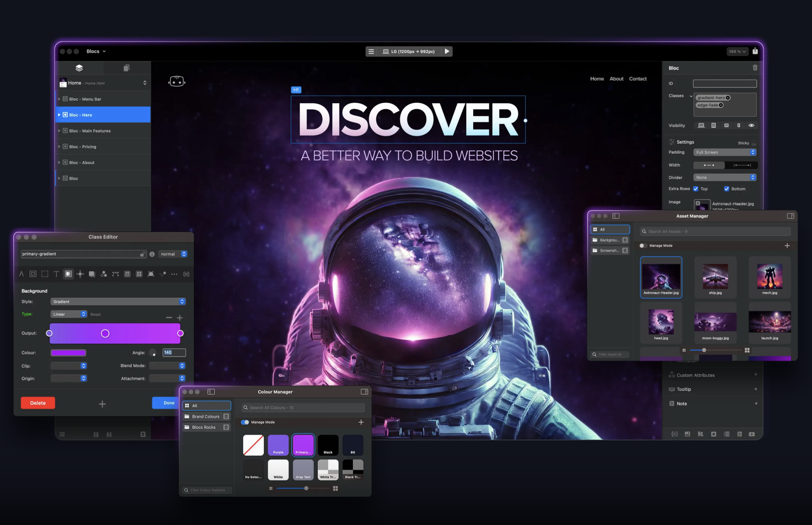Select the three-circles icon in the Class Editor toolbar

tap(104, 274)
